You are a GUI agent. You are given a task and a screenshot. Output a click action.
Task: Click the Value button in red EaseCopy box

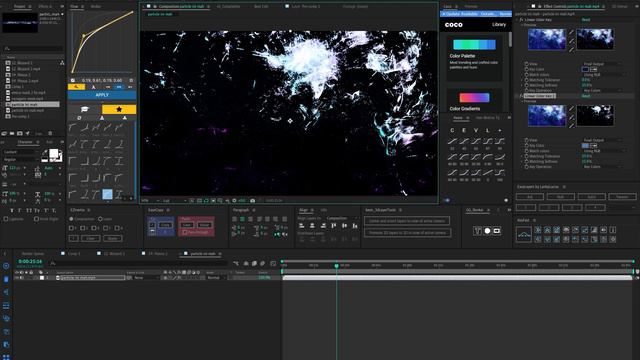[204, 225]
